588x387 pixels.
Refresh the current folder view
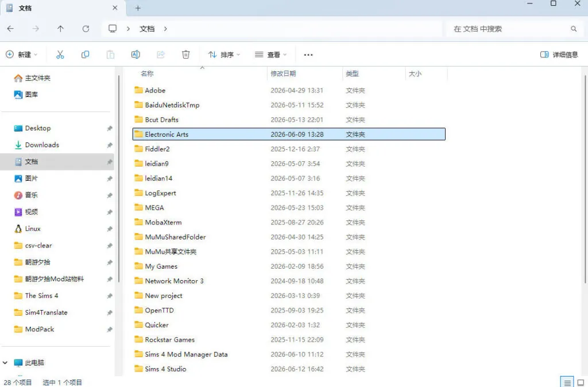tap(86, 29)
